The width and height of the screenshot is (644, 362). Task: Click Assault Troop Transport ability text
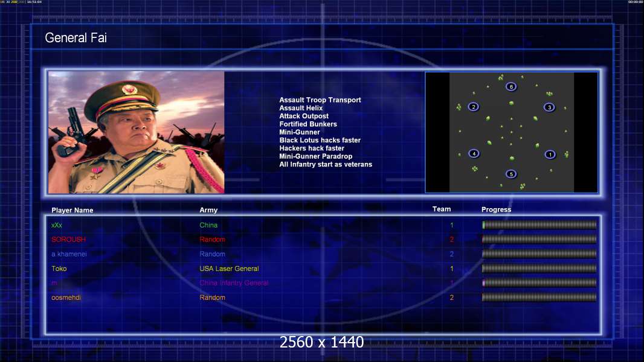pyautogui.click(x=320, y=100)
